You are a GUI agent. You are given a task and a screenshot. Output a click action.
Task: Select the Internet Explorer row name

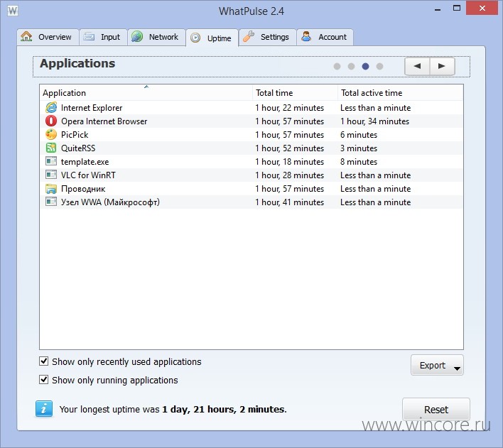tap(92, 108)
